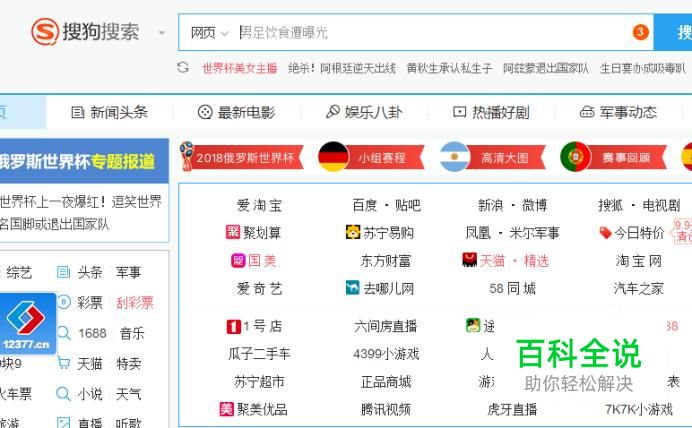
Task: Click the shopping cart icon beside 天猫
Action: pyautogui.click(x=64, y=363)
